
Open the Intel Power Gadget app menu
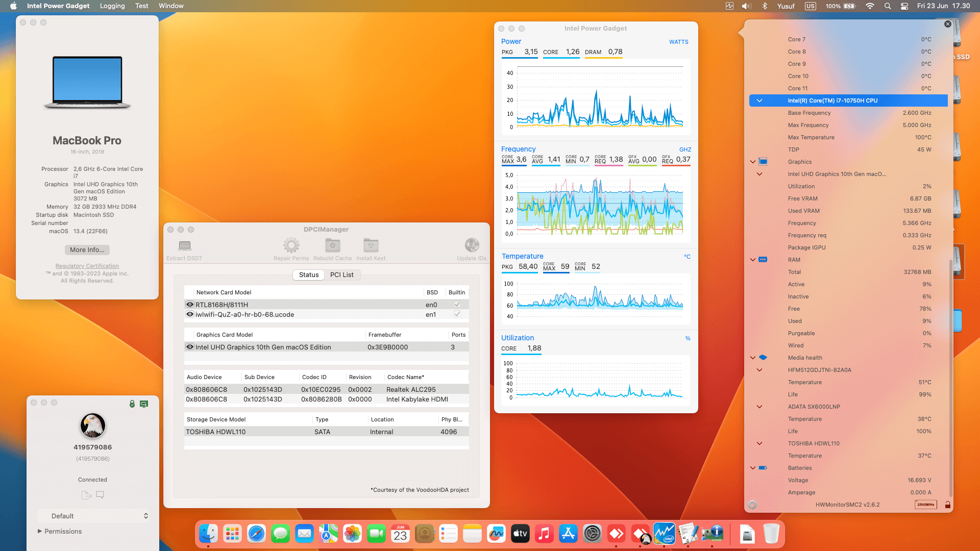(x=58, y=6)
